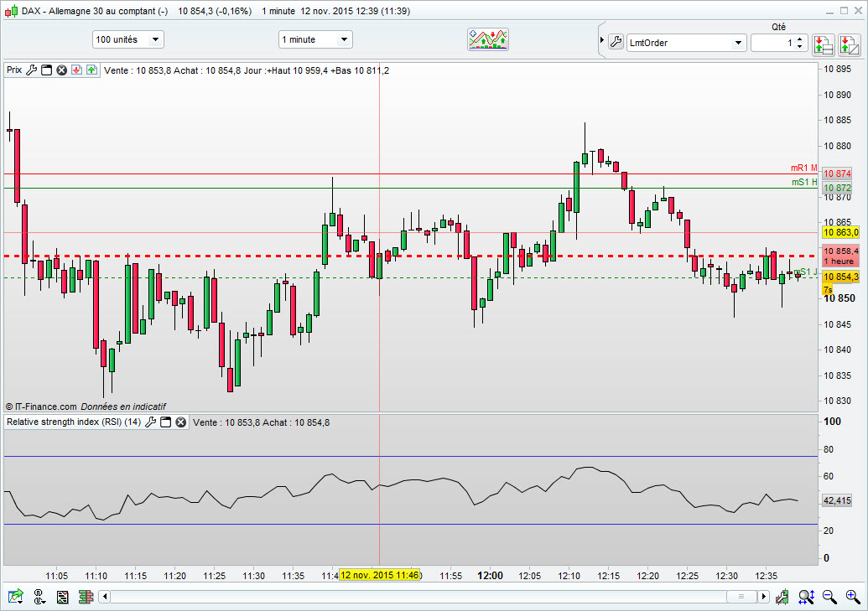Click the Prix panel window detach icon
868x611 pixels.
(x=46, y=70)
